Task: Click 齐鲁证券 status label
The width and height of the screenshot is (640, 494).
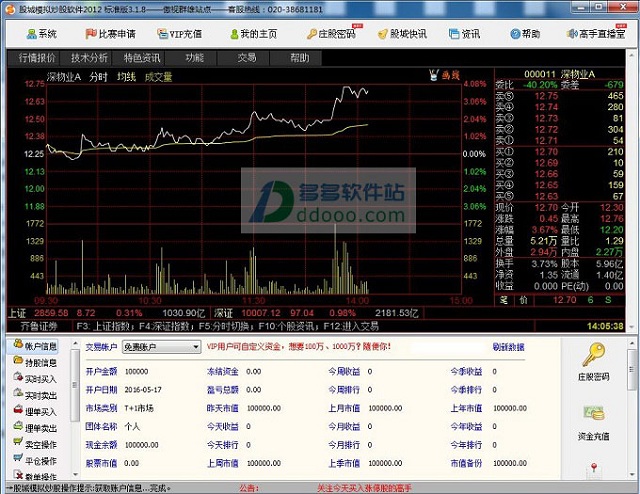Action: click(39, 326)
